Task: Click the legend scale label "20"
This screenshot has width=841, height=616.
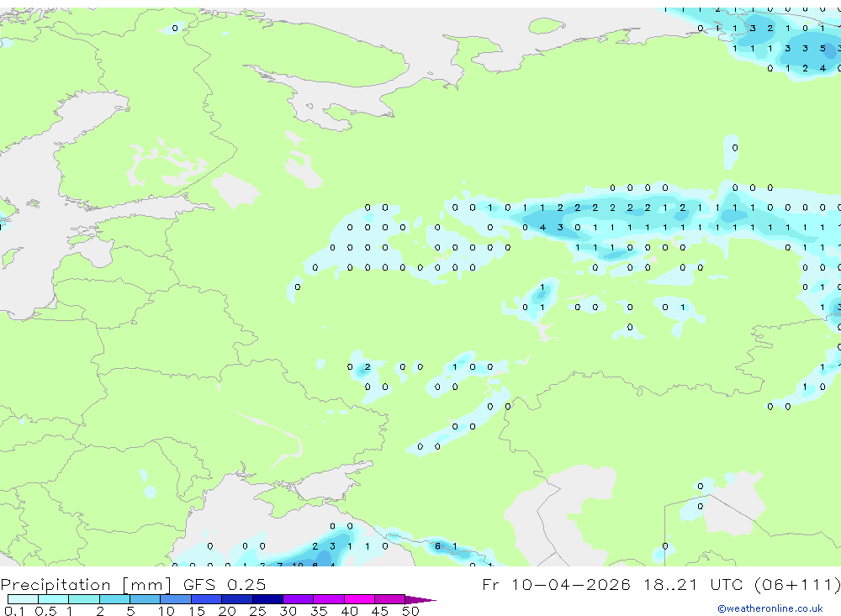Action: [227, 611]
